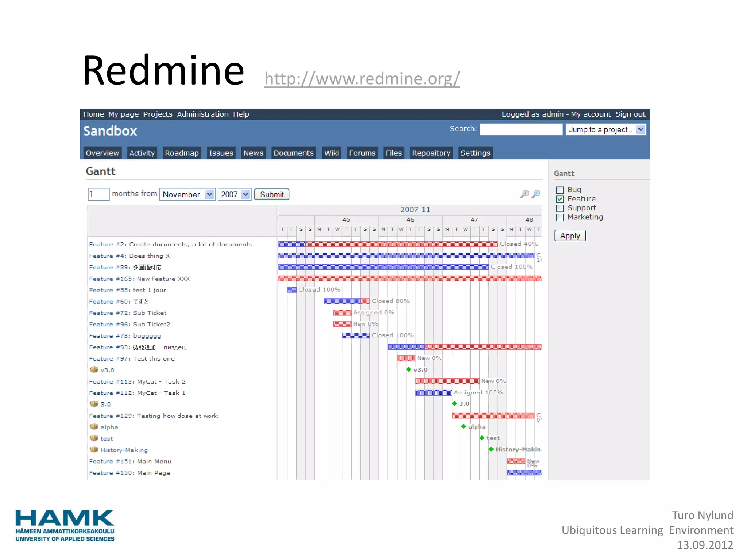Go to the Issues tab
Image resolution: width=747 pixels, height=560 pixels.
coord(221,153)
